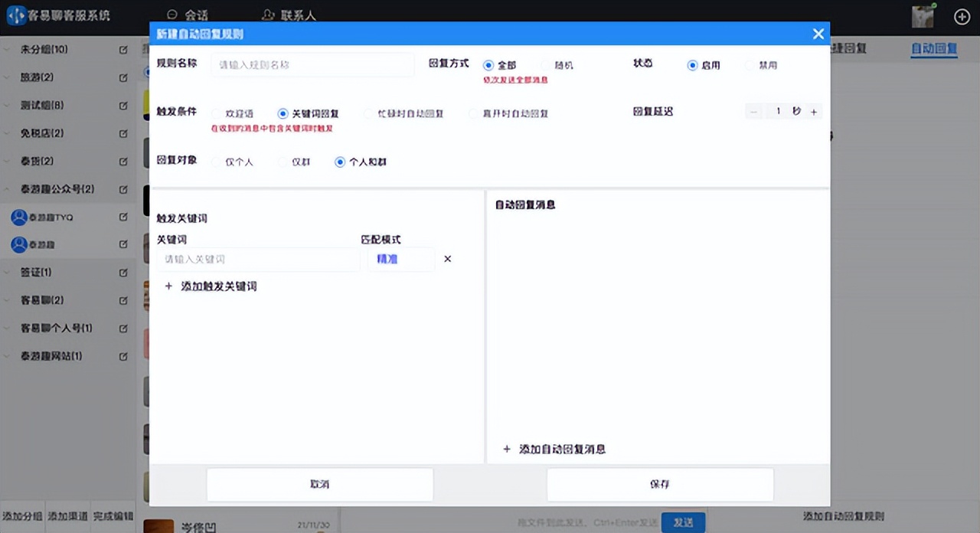Expand the 未分组(10) group
The image size is (980, 533).
click(x=9, y=50)
